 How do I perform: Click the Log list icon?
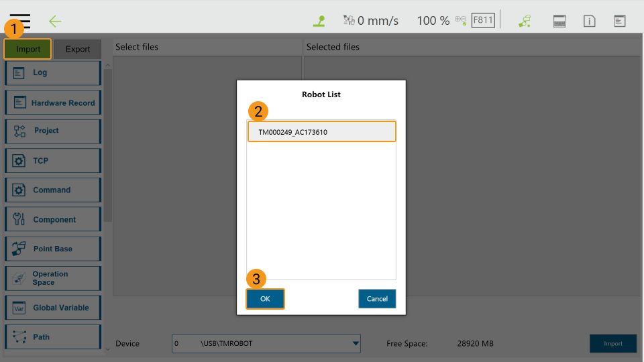pyautogui.click(x=19, y=73)
